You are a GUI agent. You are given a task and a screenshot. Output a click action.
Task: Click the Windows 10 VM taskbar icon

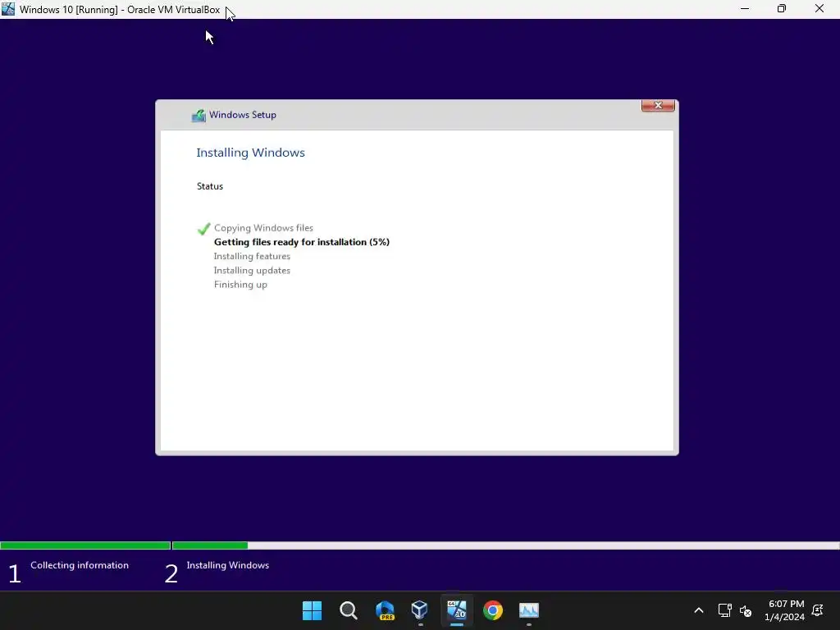click(x=456, y=610)
